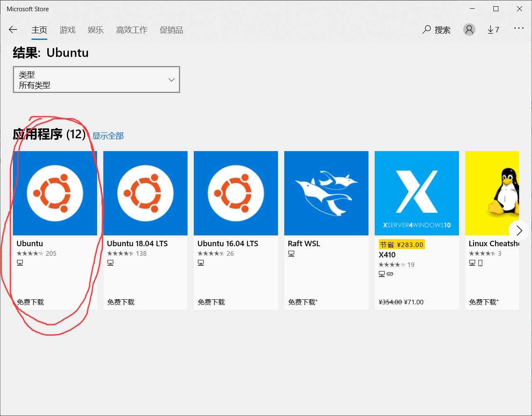Open the user account avatar

pyautogui.click(x=469, y=29)
